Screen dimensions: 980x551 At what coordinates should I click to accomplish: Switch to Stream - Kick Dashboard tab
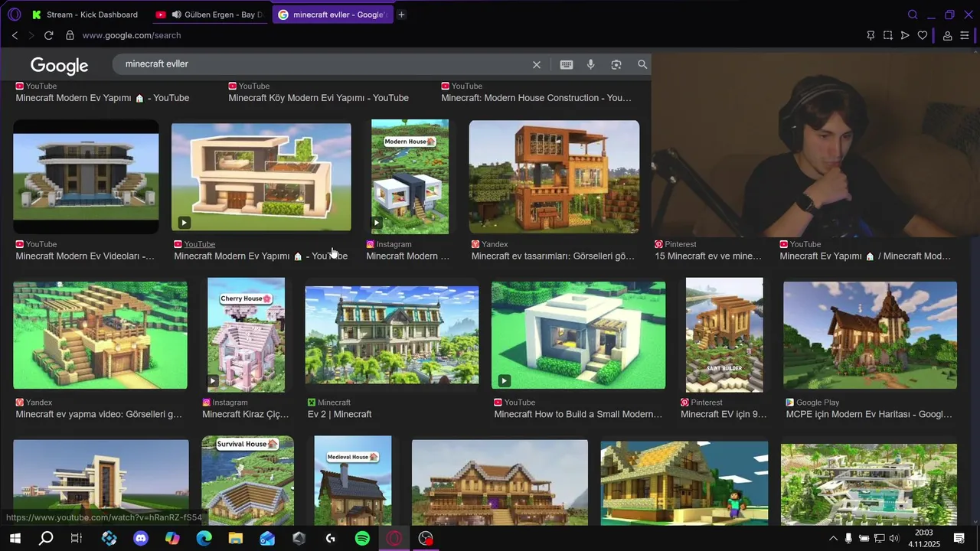pos(86,15)
